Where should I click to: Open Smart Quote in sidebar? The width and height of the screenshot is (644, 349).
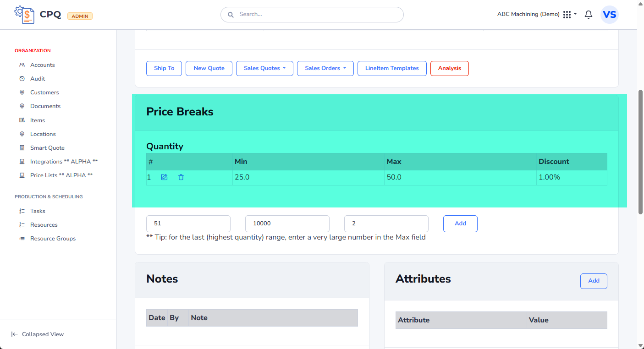point(47,148)
